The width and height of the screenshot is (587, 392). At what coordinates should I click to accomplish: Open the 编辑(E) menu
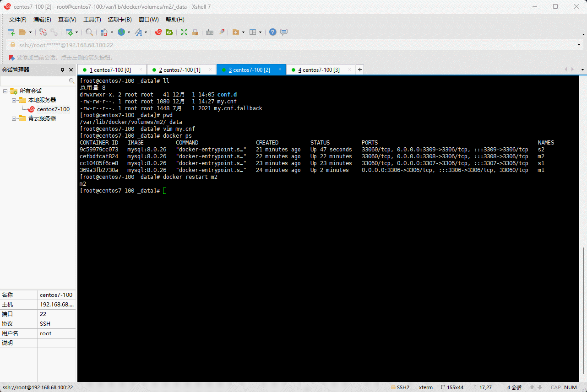[42, 20]
